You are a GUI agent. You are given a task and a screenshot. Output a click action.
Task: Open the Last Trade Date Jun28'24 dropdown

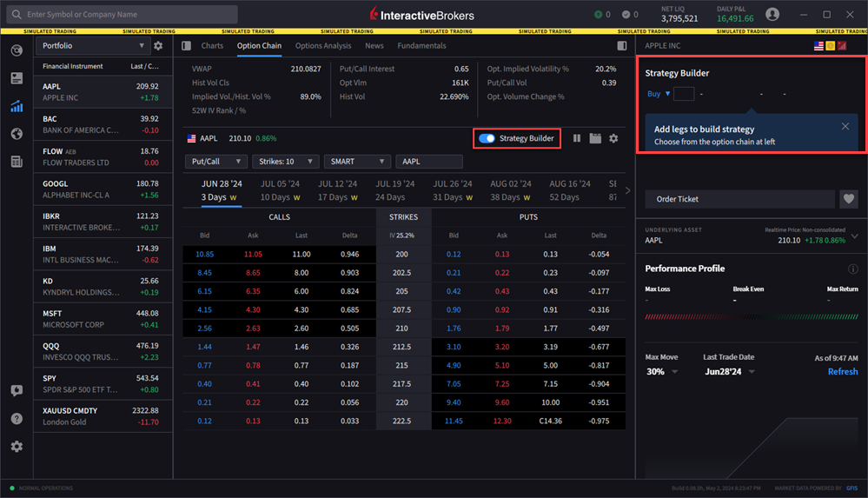pyautogui.click(x=729, y=372)
